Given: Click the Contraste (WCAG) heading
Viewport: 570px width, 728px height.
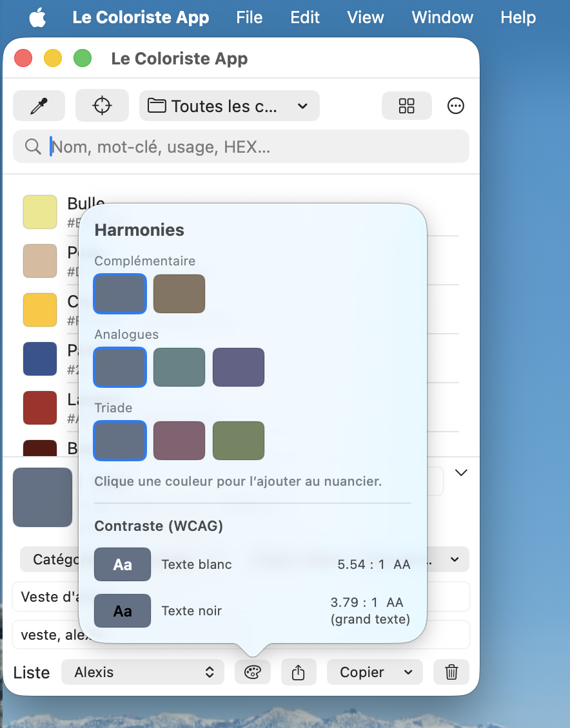Looking at the screenshot, I should pyautogui.click(x=159, y=526).
